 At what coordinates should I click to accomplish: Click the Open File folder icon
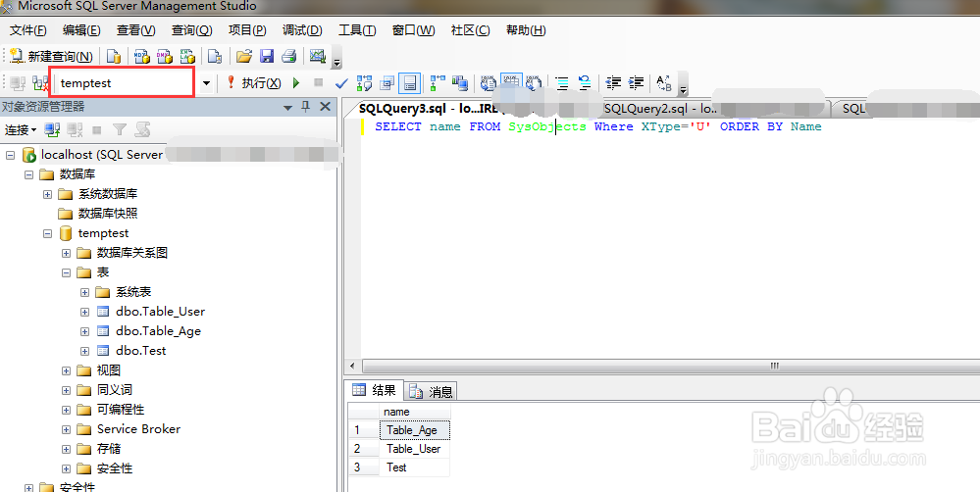click(x=244, y=56)
